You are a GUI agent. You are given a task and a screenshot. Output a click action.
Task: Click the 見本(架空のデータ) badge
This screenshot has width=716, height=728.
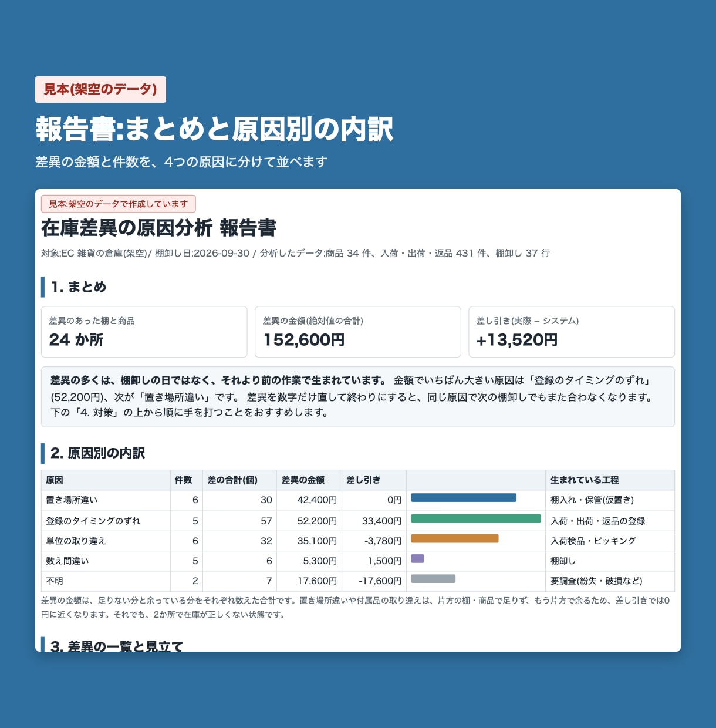[x=100, y=89]
